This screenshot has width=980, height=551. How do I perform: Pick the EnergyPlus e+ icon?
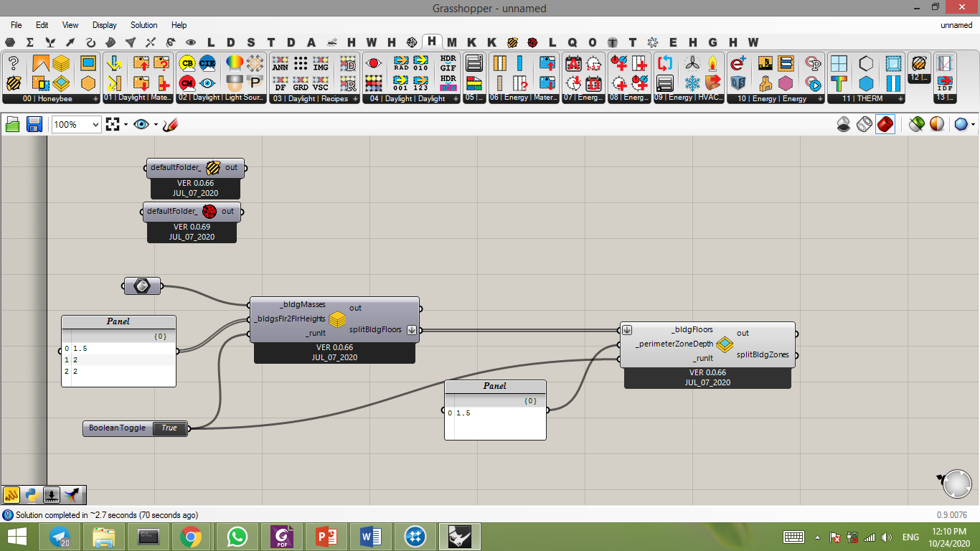pyautogui.click(x=738, y=63)
